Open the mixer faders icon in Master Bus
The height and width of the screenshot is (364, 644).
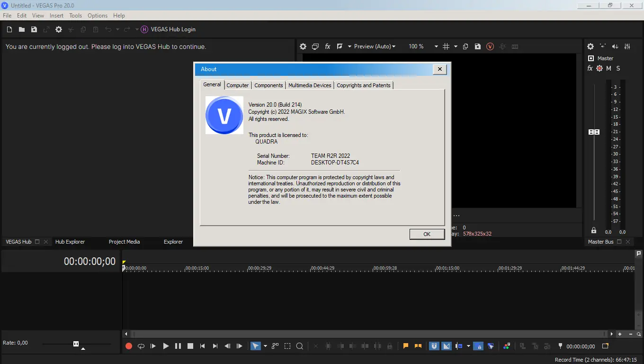[x=627, y=46]
